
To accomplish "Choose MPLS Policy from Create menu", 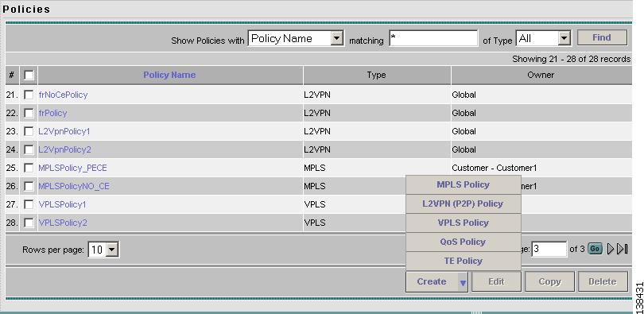I will tap(464, 184).
